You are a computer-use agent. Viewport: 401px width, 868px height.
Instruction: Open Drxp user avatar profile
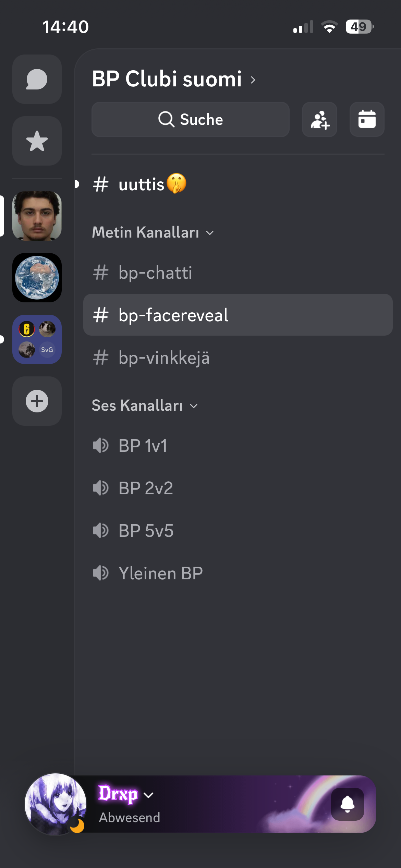pyautogui.click(x=56, y=804)
